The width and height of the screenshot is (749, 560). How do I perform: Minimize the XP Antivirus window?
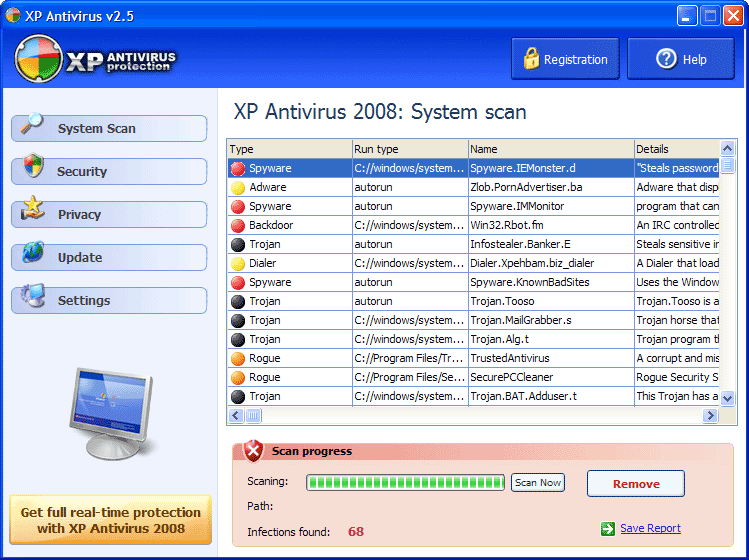point(686,16)
